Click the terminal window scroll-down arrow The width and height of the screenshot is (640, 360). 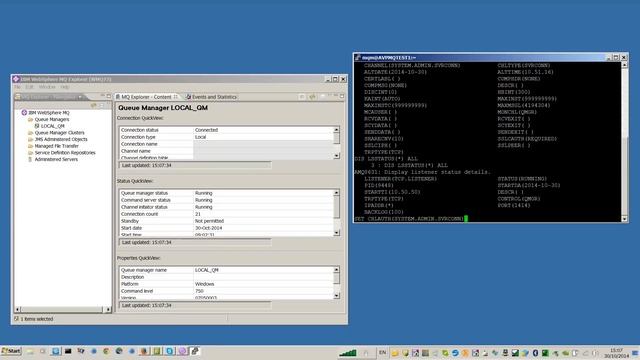click(x=624, y=219)
